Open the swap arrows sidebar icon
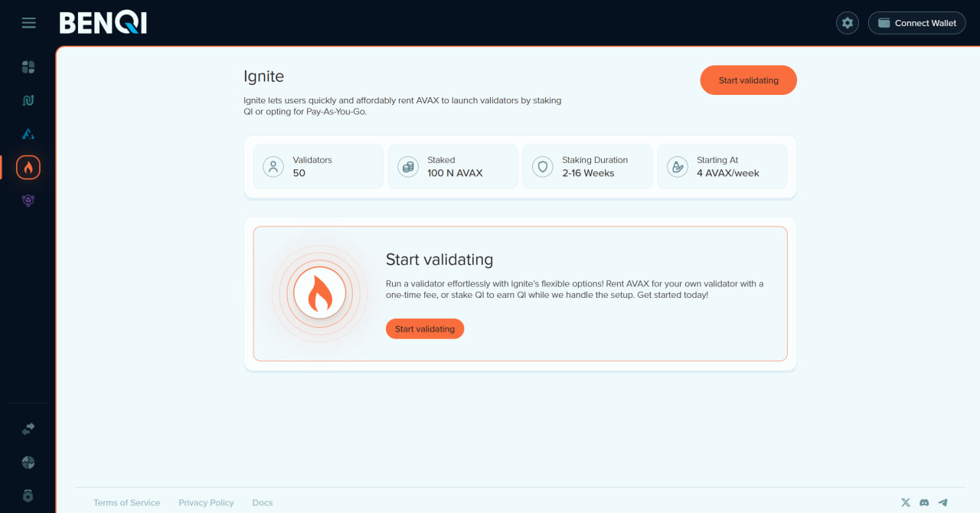Image resolution: width=980 pixels, height=513 pixels. (x=28, y=430)
